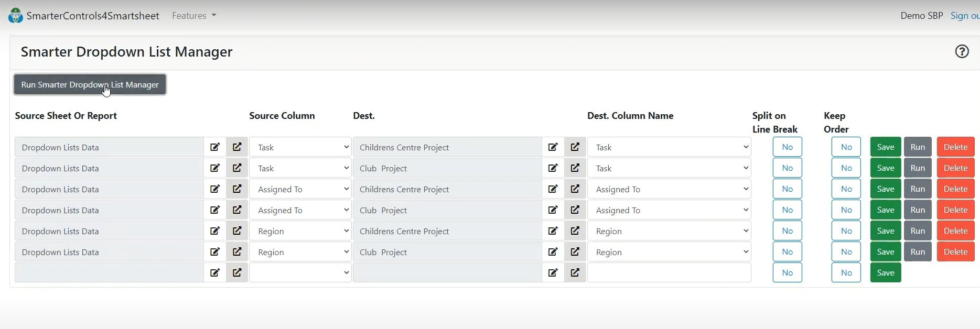Toggle Keep Order in second row
The height and width of the screenshot is (329, 980).
846,168
